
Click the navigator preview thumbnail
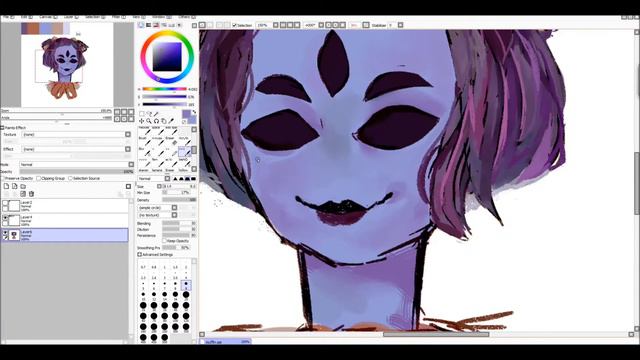tap(67, 65)
